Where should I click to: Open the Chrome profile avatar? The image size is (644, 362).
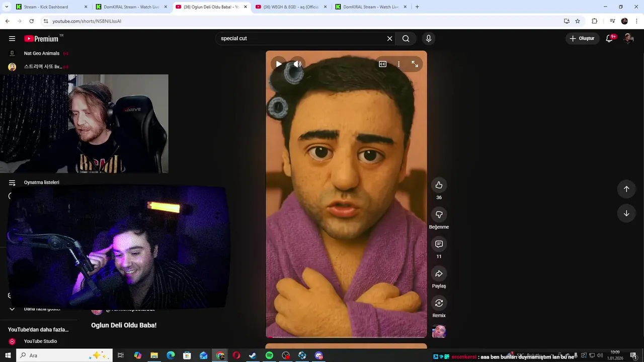pos(624,21)
